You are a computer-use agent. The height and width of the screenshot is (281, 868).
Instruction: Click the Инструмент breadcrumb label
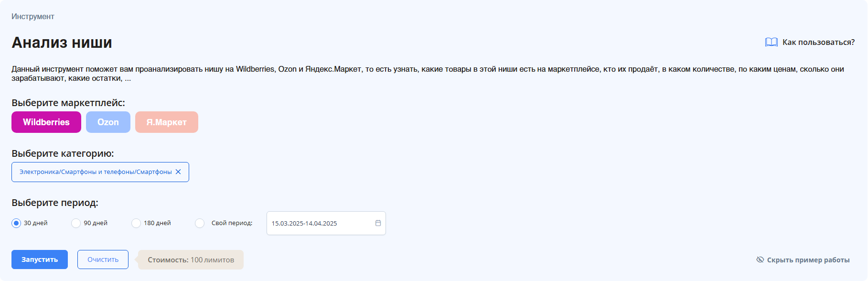point(33,17)
